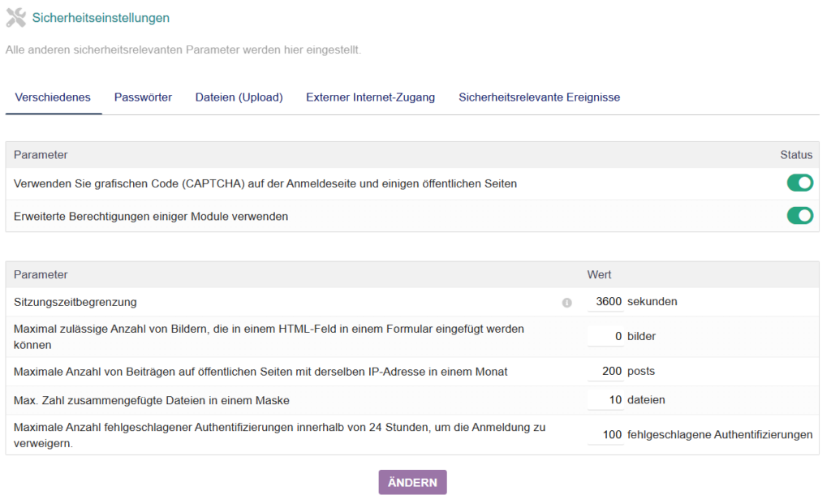This screenshot has width=831, height=504.
Task: Click the posts field containing 200
Action: tap(605, 372)
